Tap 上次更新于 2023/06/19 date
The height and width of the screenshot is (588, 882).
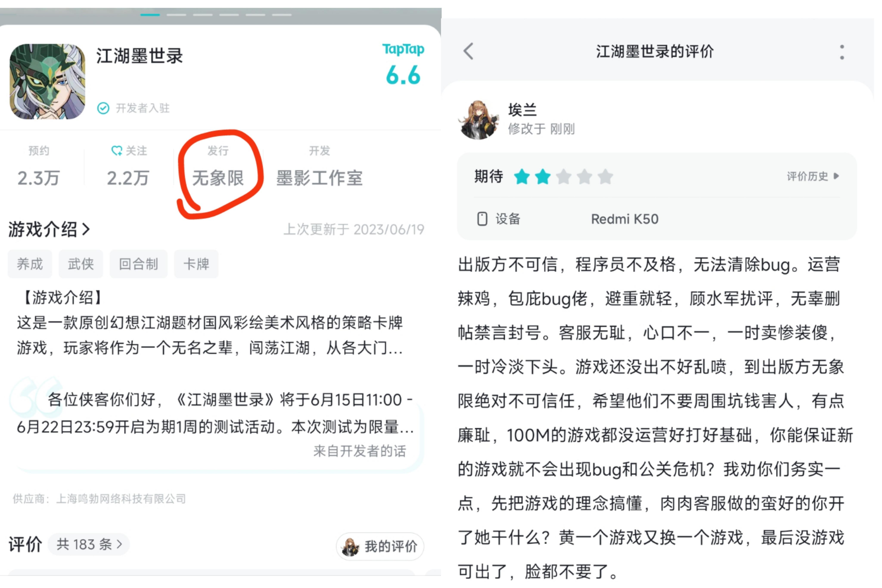click(x=354, y=230)
